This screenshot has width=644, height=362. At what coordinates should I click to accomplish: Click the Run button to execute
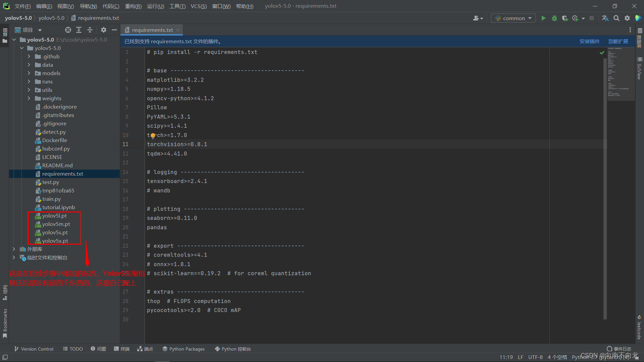pyautogui.click(x=543, y=18)
